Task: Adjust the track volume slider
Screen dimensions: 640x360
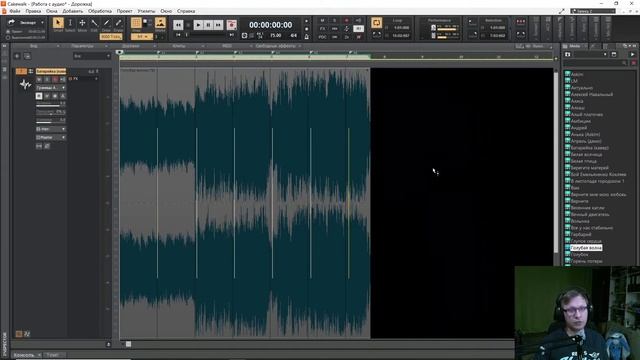Action: pos(51,105)
